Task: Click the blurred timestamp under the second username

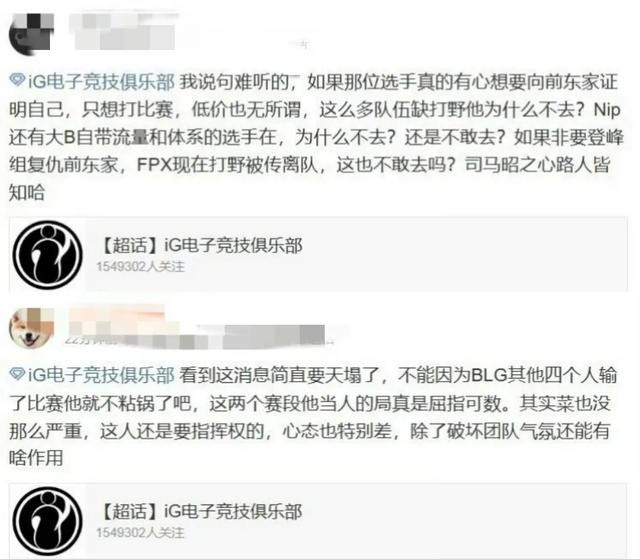Action: pyautogui.click(x=200, y=337)
